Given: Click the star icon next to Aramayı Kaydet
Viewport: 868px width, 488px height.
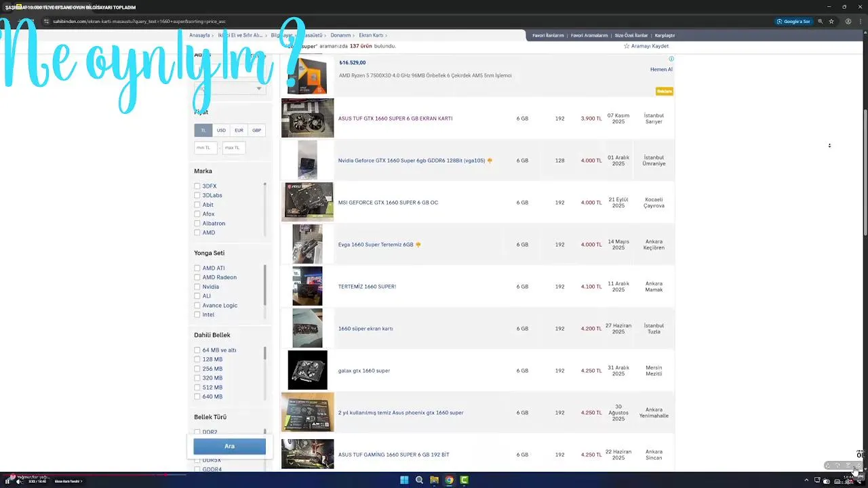Looking at the screenshot, I should coord(627,46).
